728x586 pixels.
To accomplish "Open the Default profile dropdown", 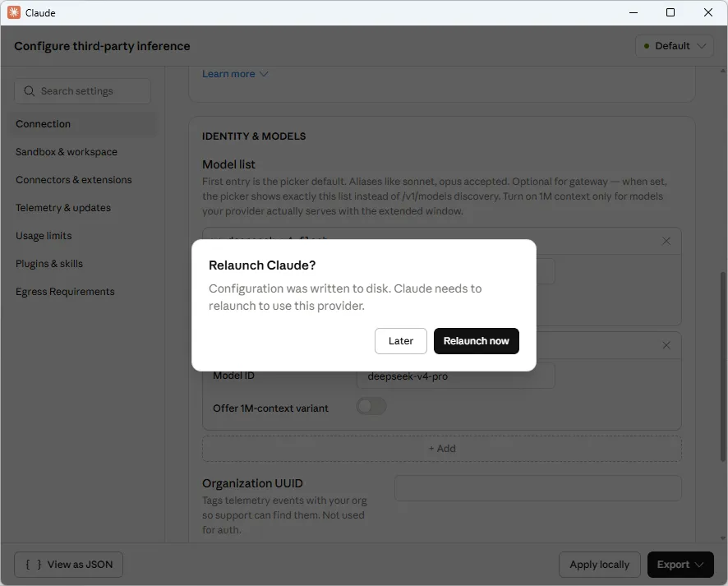I will pos(674,46).
